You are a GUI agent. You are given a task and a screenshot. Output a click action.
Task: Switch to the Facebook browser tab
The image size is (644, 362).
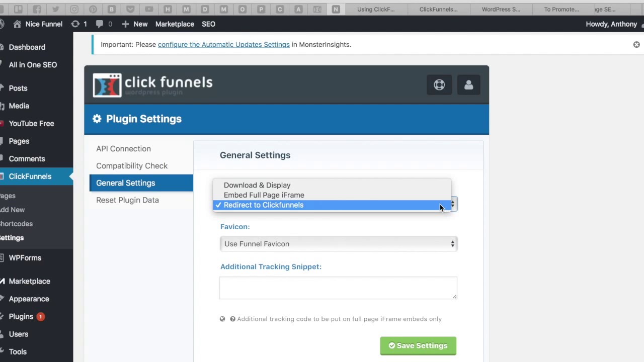click(37, 9)
